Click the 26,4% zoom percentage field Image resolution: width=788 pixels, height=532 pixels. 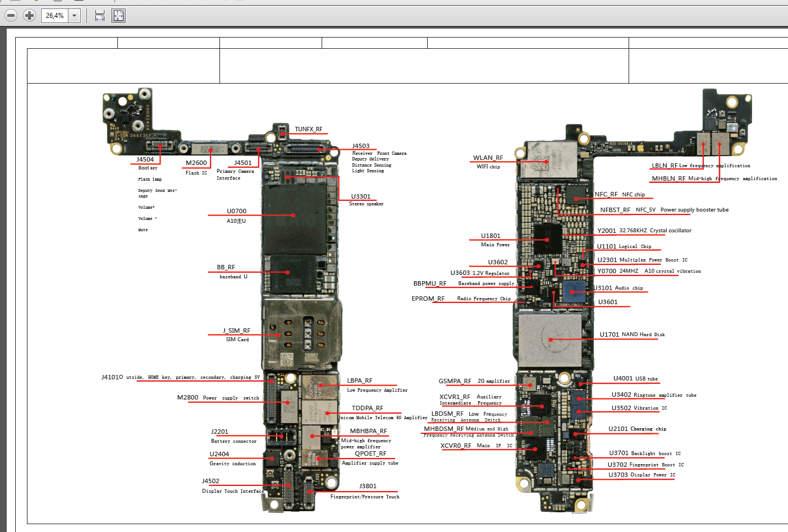click(x=55, y=16)
